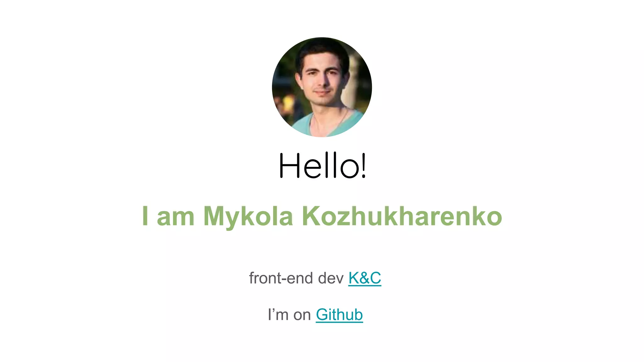The height and width of the screenshot is (362, 644).
Task: Click the ampersand in K&C link
Action: 364,278
